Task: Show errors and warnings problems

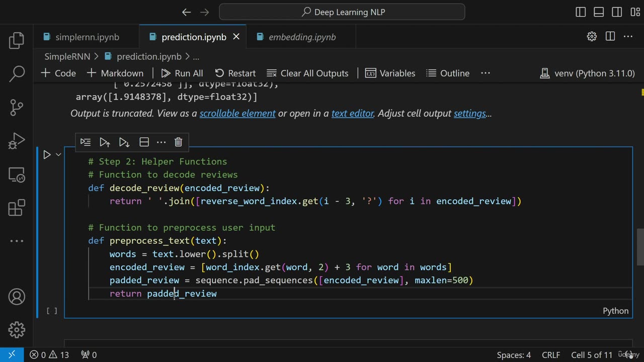Action: click(49, 355)
